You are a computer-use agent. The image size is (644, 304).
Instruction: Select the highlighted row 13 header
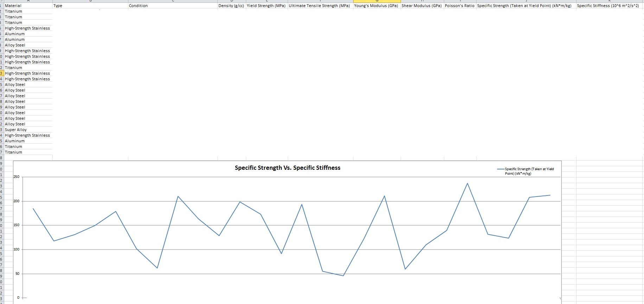[2, 73]
